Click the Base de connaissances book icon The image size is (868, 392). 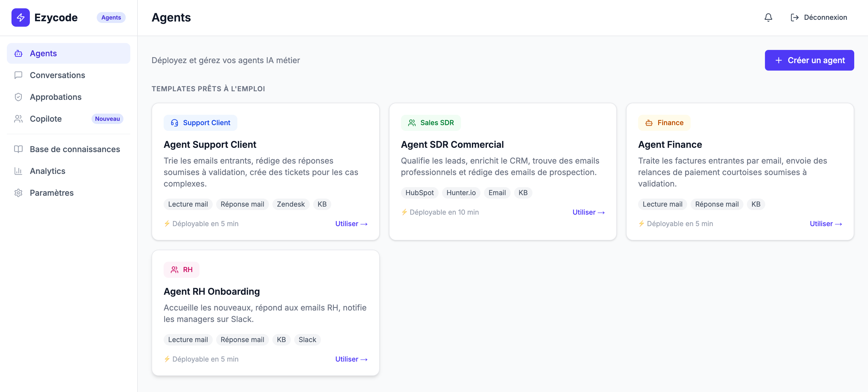coord(18,149)
